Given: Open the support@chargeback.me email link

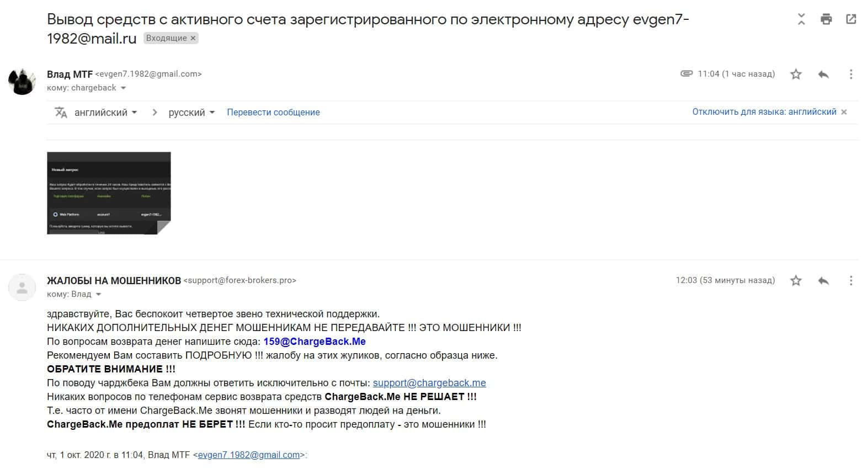Looking at the screenshot, I should (429, 383).
